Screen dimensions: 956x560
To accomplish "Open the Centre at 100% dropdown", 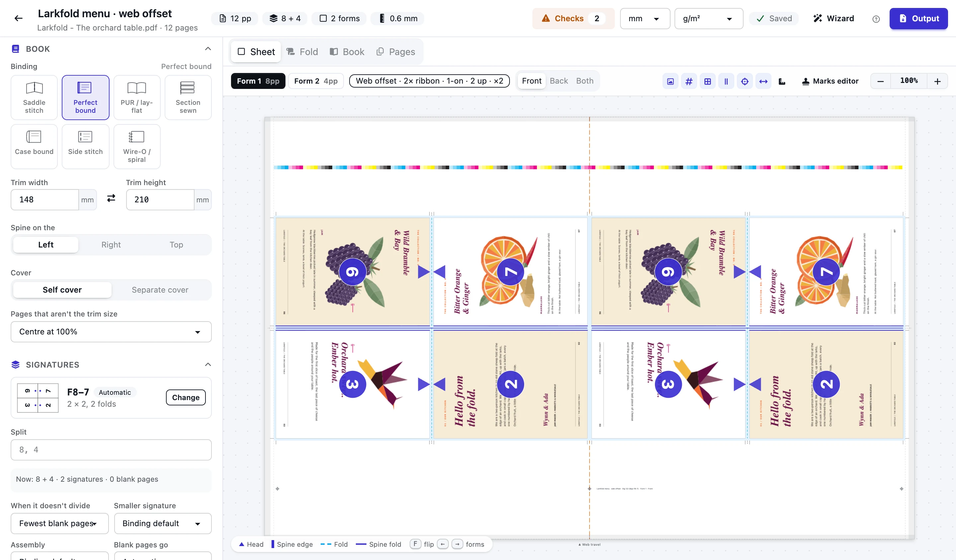I will pyautogui.click(x=111, y=332).
